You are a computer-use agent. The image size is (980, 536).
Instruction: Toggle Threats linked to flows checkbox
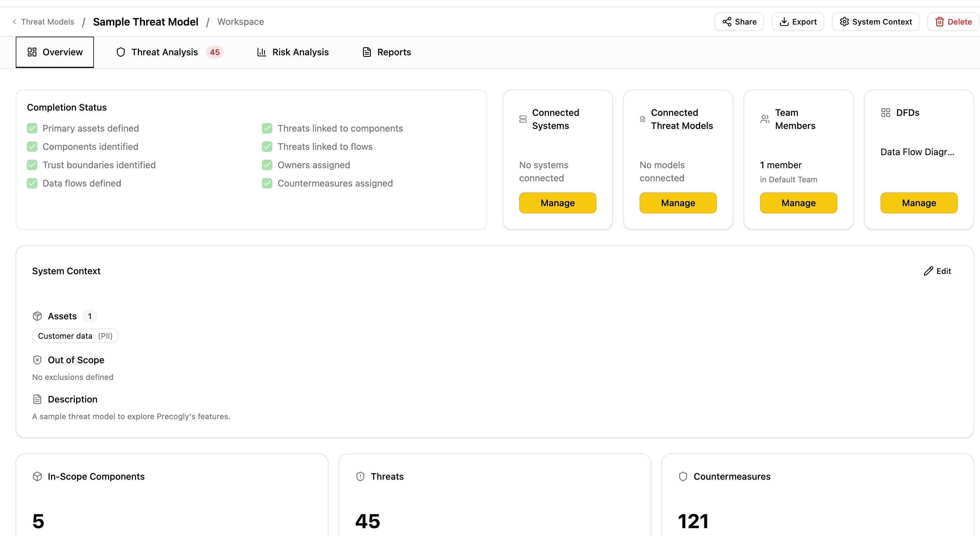[x=267, y=147]
